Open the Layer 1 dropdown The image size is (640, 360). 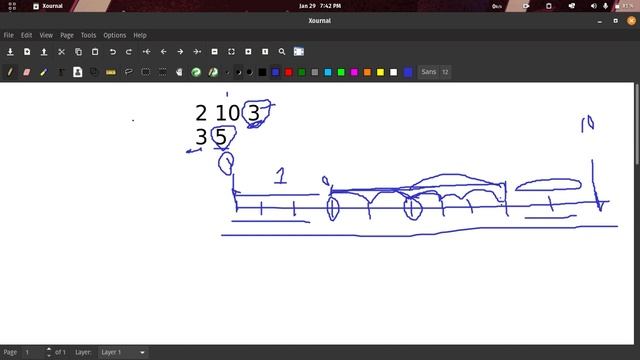[x=122, y=352]
